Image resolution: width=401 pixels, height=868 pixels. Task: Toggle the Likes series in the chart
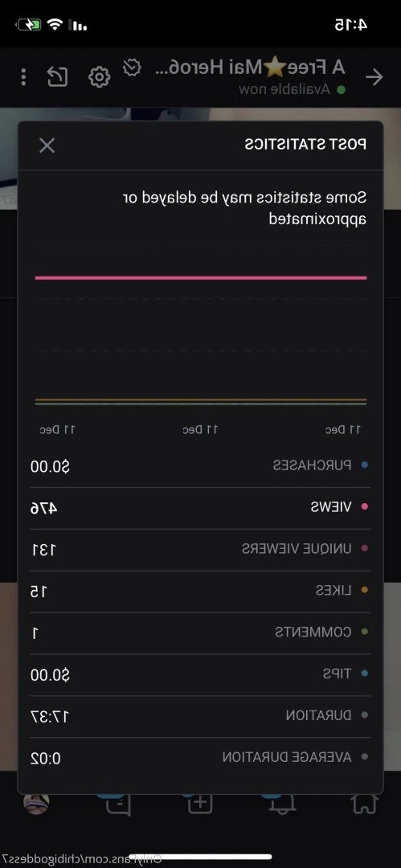point(365,590)
